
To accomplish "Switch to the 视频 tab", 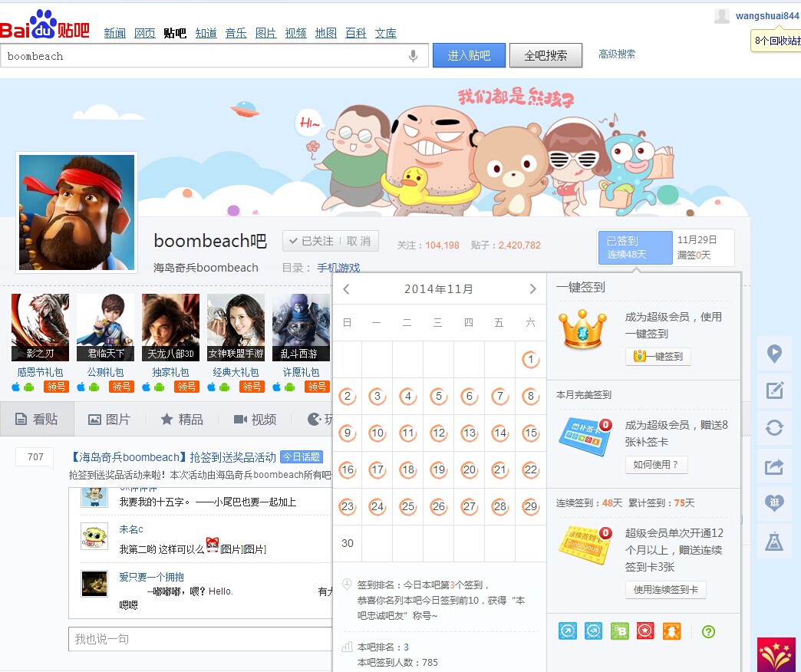I will 255,420.
